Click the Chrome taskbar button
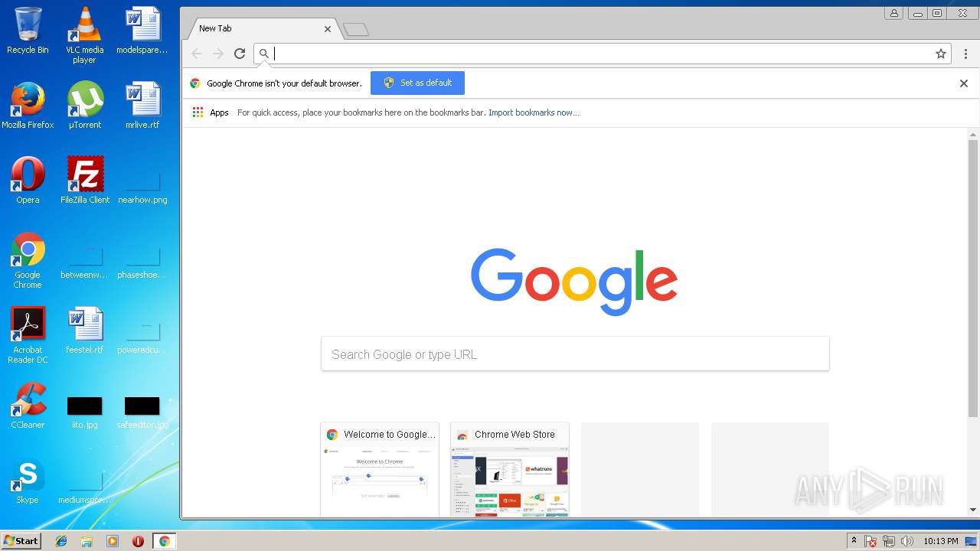Image resolution: width=980 pixels, height=551 pixels. 164,541
